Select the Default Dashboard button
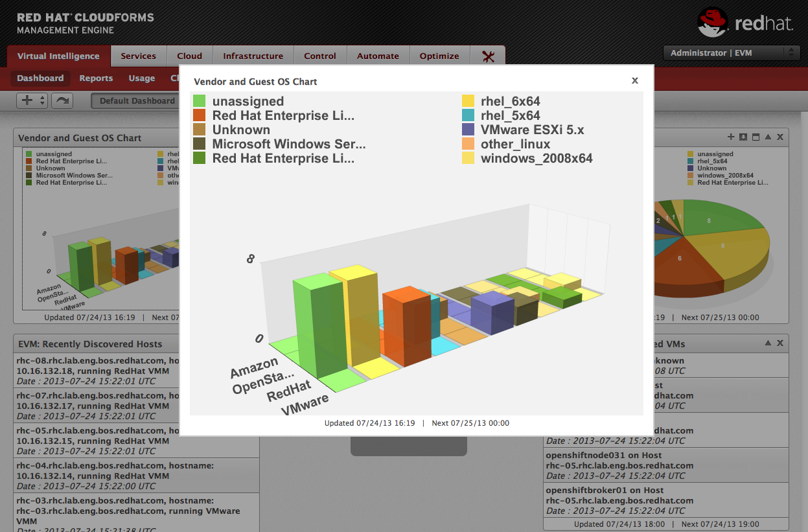The width and height of the screenshot is (808, 532). point(137,101)
